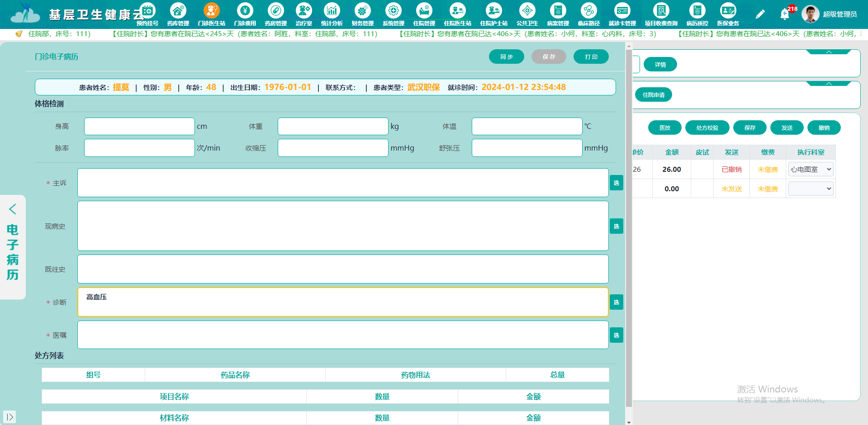Click the 现病史 present illness text area

point(343,226)
